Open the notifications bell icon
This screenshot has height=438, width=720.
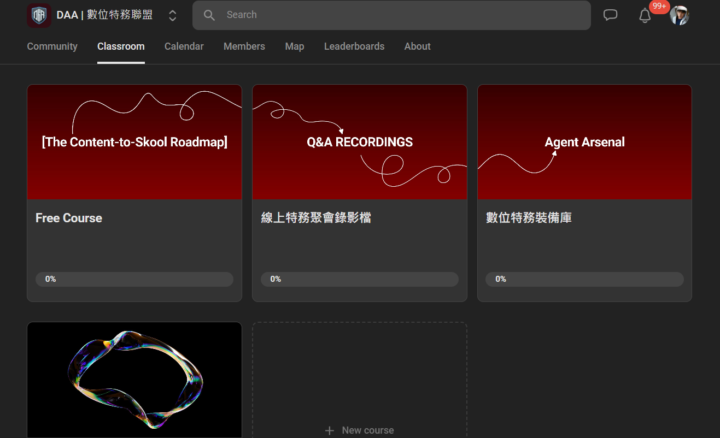(645, 15)
